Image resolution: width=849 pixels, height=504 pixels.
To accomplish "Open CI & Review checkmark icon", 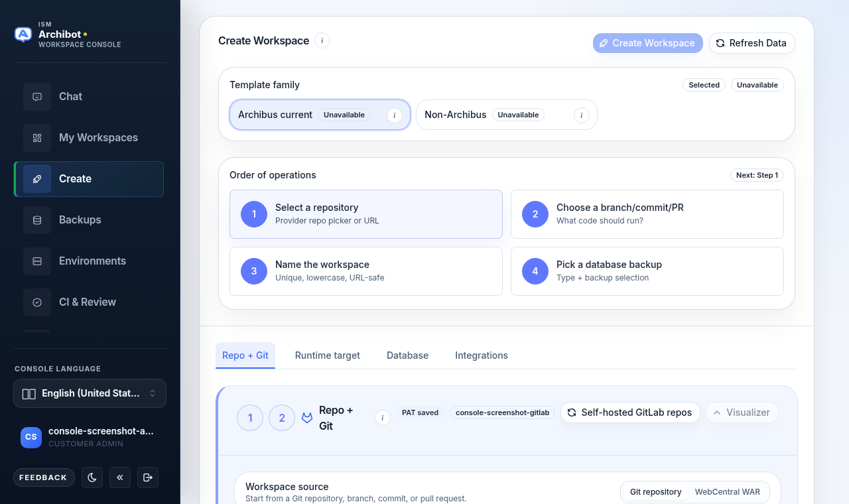I will [x=37, y=302].
